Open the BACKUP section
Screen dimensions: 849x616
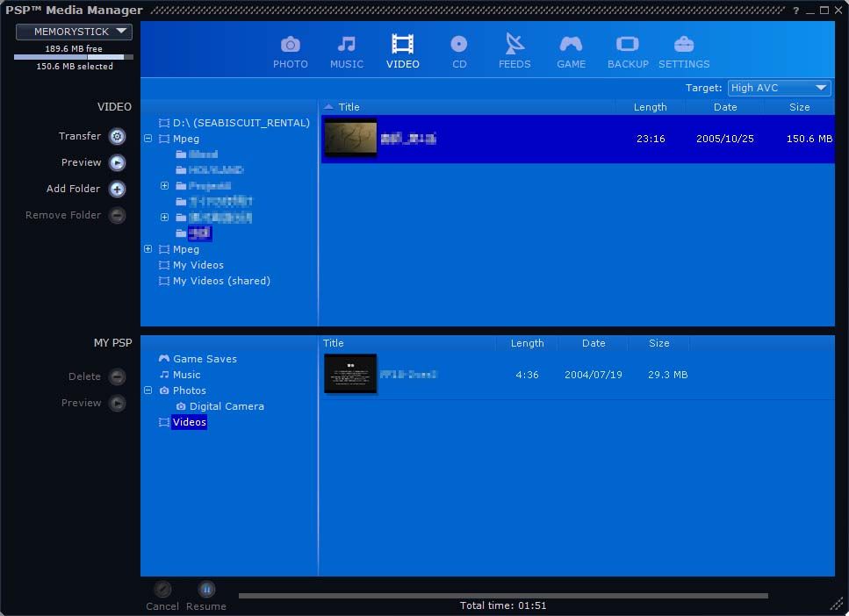[628, 52]
